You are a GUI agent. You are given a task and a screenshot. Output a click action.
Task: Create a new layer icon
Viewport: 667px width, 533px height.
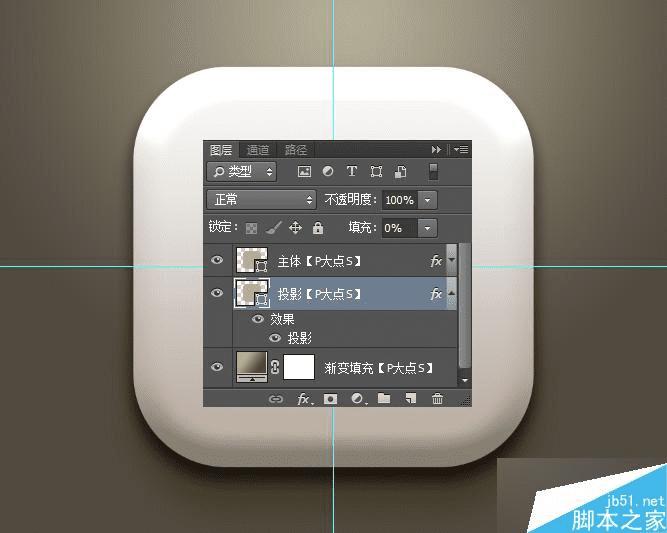[x=410, y=398]
